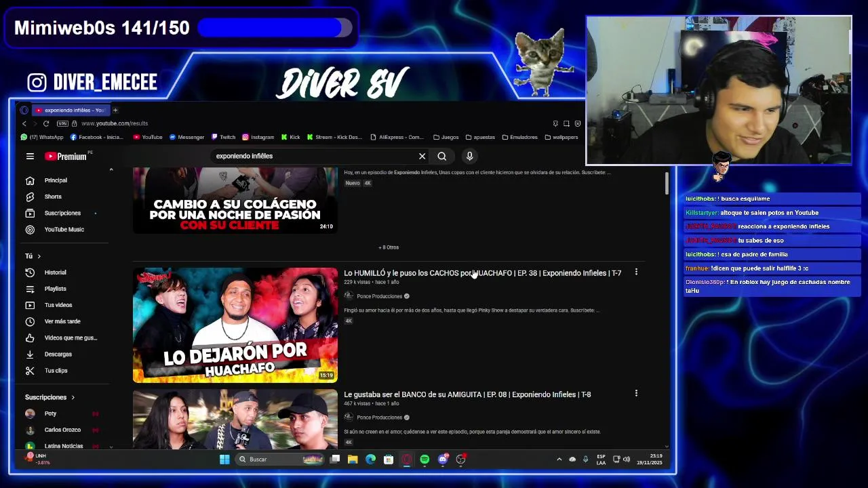This screenshot has height=488, width=868.
Task: Open the 'Stream - Kick Das...' bookmark
Action: click(334, 137)
